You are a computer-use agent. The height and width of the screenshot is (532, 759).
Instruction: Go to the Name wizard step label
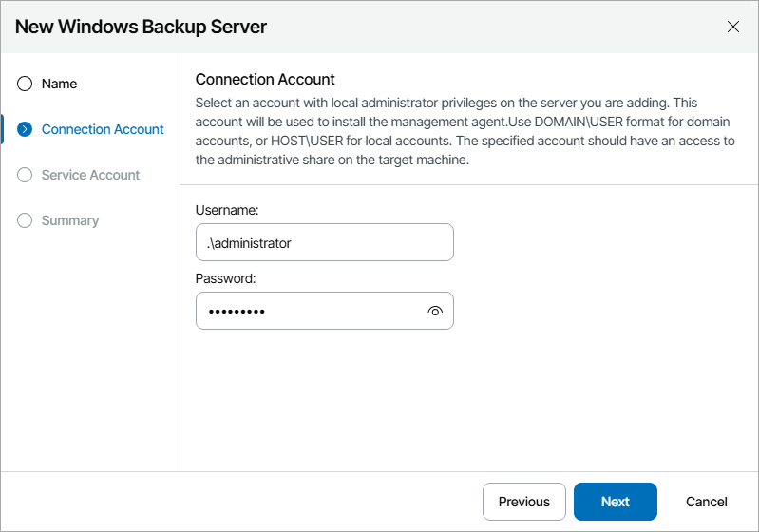point(59,84)
